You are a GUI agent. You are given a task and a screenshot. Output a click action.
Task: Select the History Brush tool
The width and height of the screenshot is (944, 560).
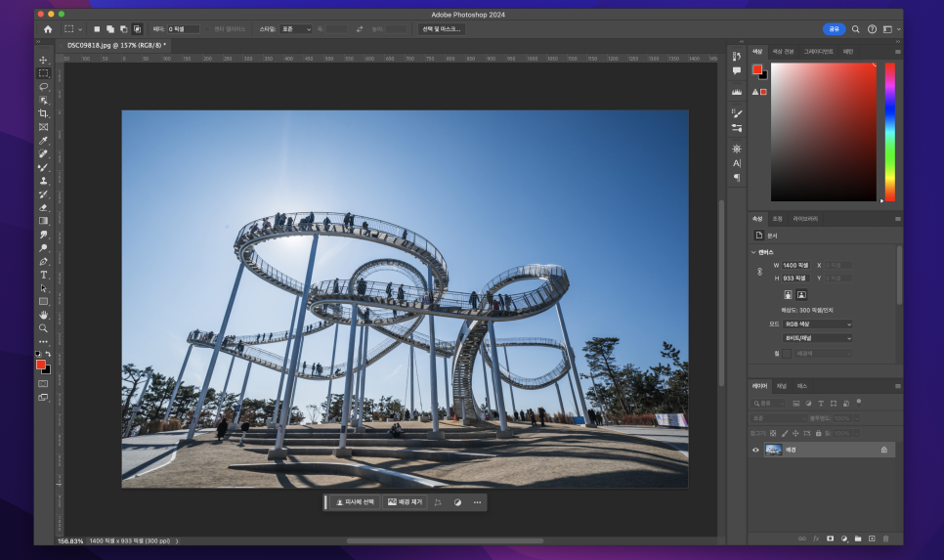pos(43,194)
